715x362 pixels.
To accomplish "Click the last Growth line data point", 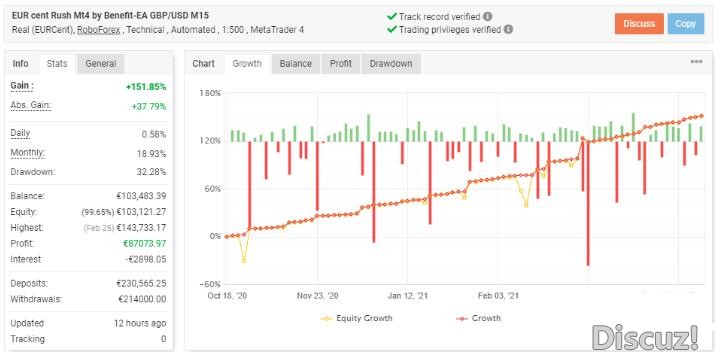I will point(701,116).
